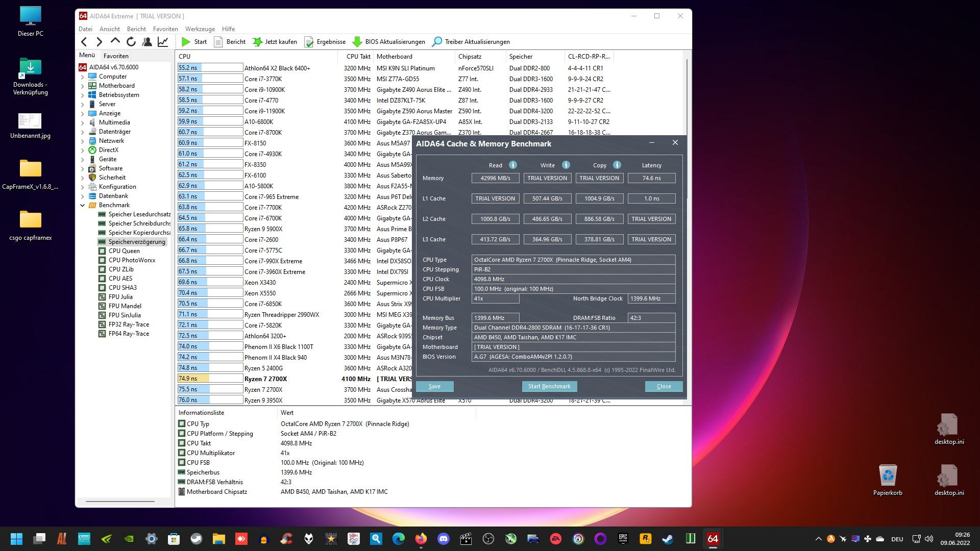Click the Ergebnisse results icon
The height and width of the screenshot is (551, 980).
pyautogui.click(x=309, y=42)
